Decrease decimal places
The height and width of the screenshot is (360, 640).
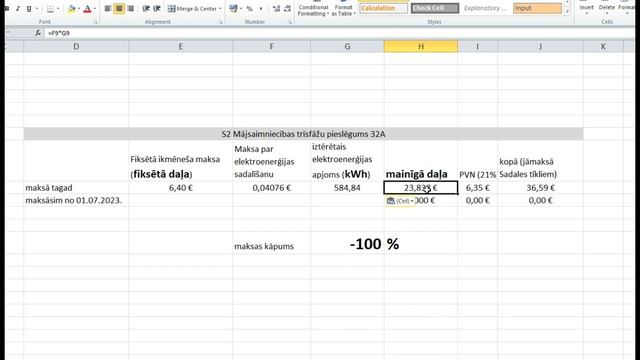click(x=287, y=9)
